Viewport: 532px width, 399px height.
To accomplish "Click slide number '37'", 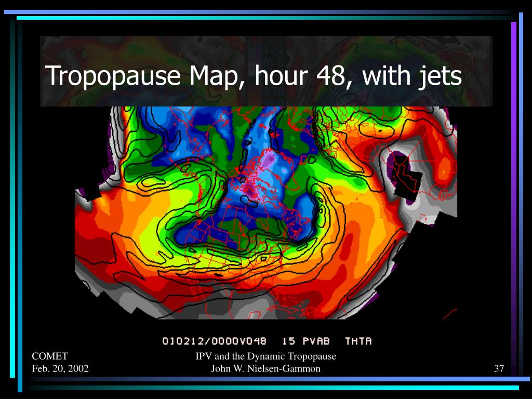I will click(499, 368).
